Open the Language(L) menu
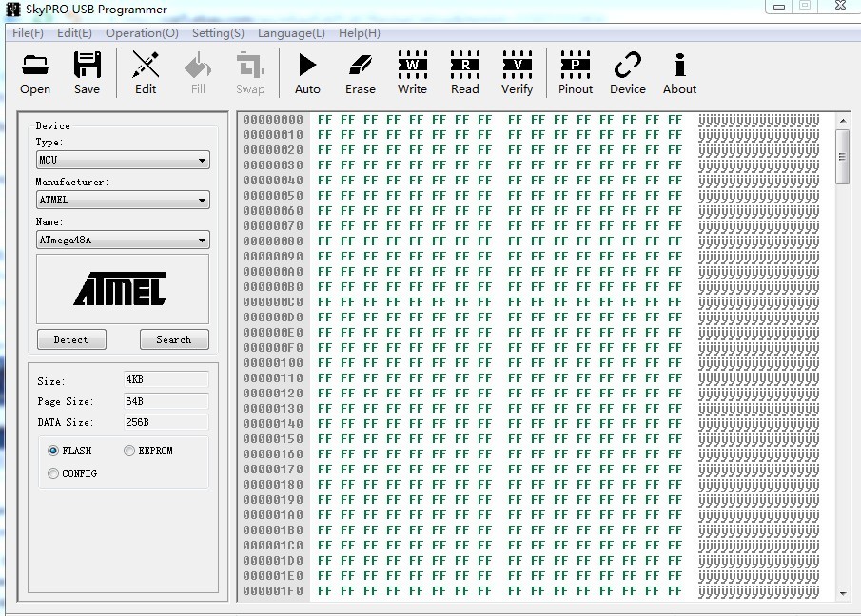The width and height of the screenshot is (861, 616). (x=291, y=33)
